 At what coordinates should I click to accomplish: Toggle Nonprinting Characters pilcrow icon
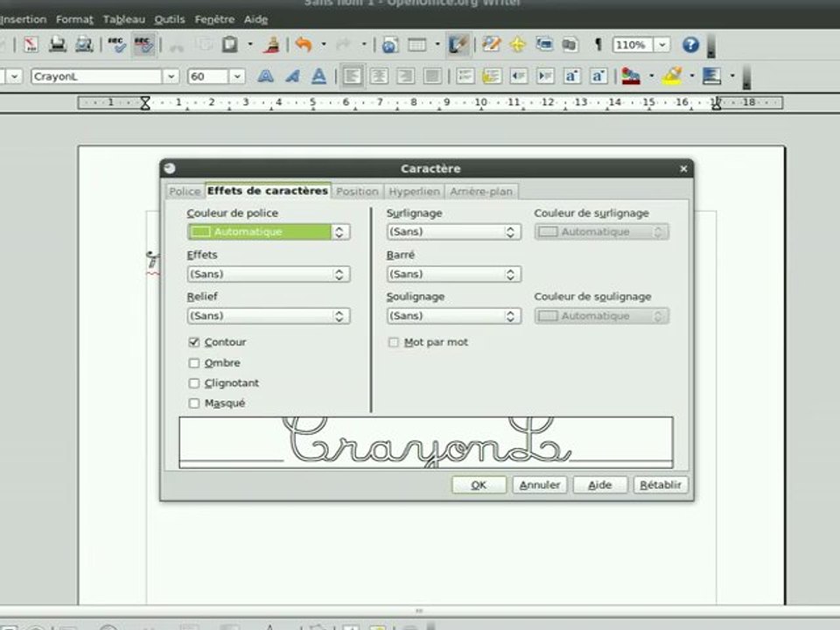[598, 45]
